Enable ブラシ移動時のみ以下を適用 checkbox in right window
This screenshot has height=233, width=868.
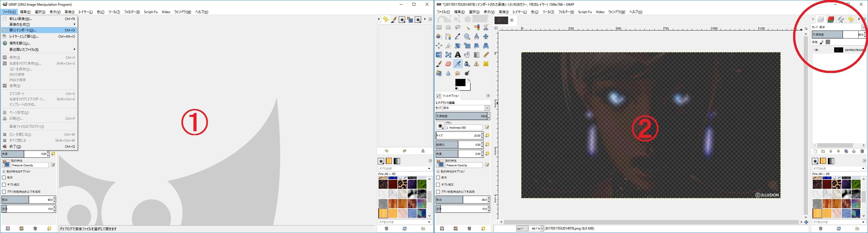[438, 192]
